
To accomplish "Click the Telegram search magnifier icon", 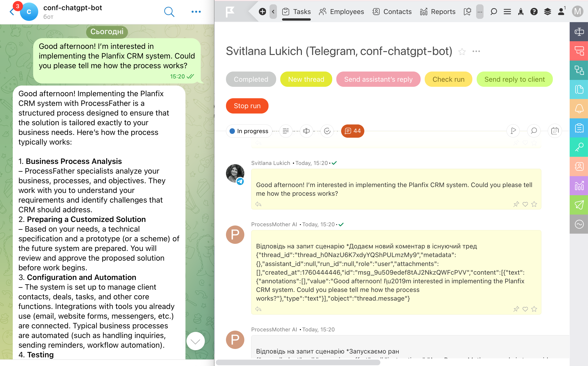I will [169, 12].
